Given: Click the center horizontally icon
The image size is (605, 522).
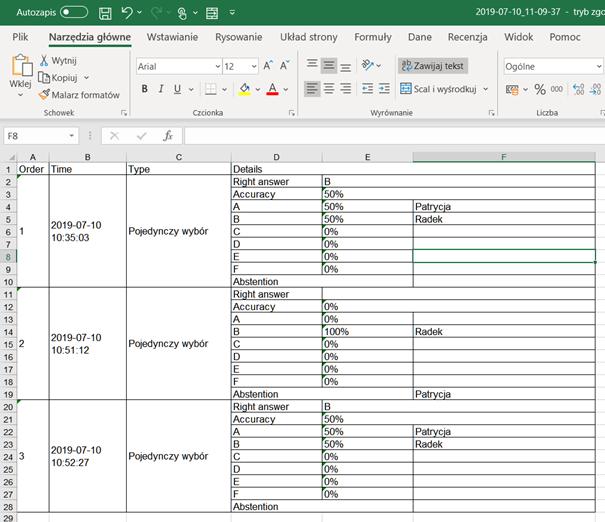Looking at the screenshot, I should click(x=329, y=89).
